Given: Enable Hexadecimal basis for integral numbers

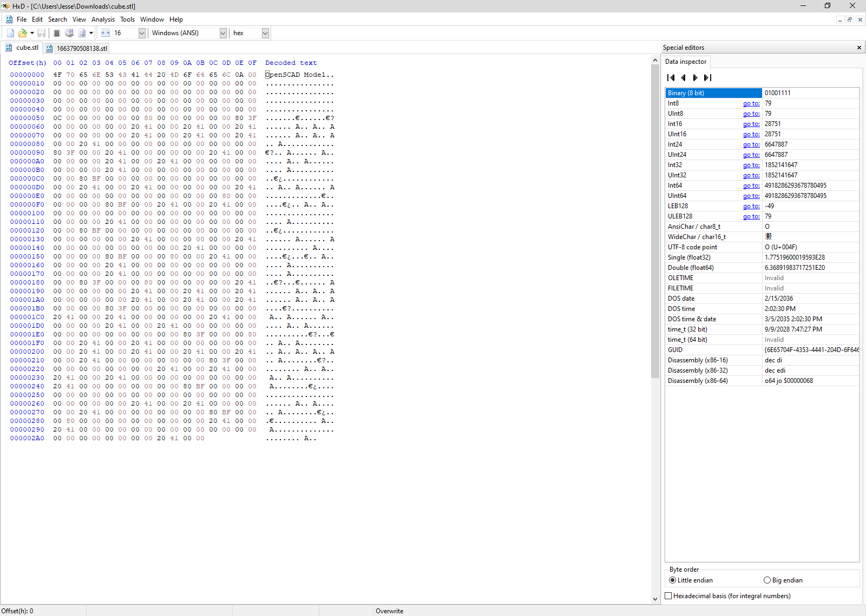Looking at the screenshot, I should tap(727, 596).
